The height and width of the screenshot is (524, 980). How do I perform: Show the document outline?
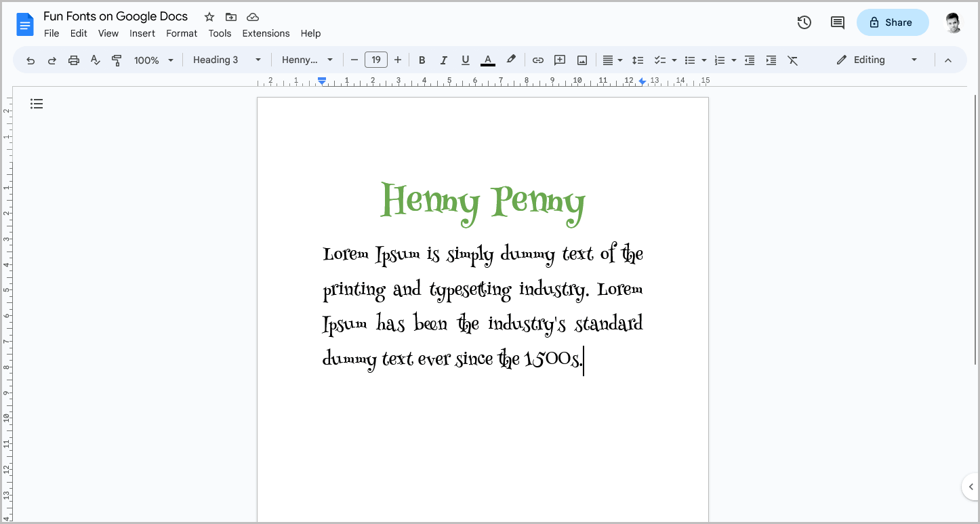(x=37, y=103)
